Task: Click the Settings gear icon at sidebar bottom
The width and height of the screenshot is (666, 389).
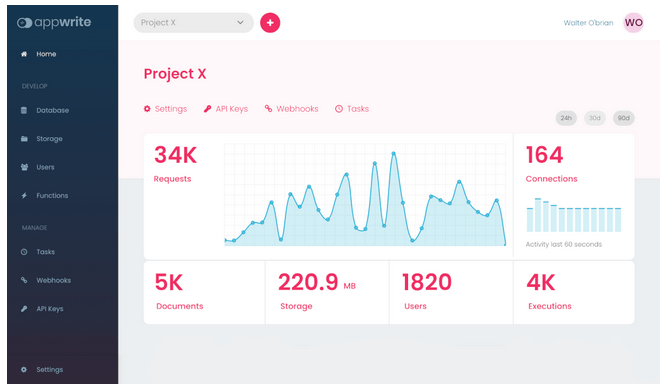Action: (24, 369)
